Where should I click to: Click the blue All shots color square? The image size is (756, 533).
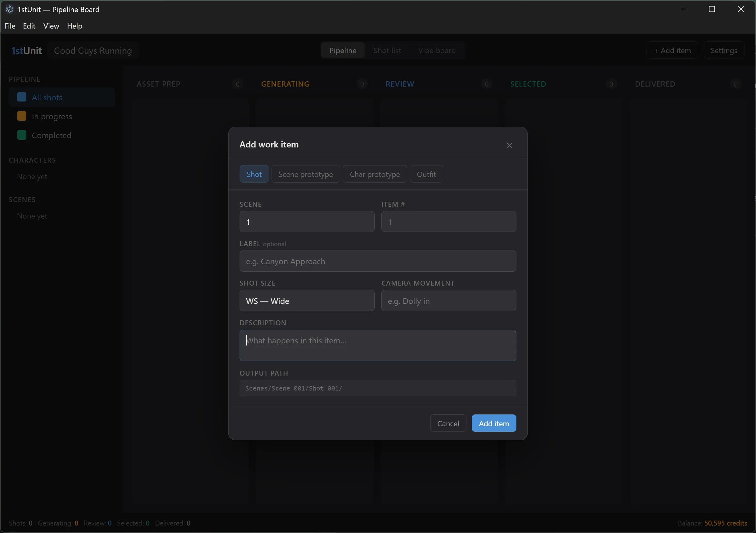coord(22,97)
